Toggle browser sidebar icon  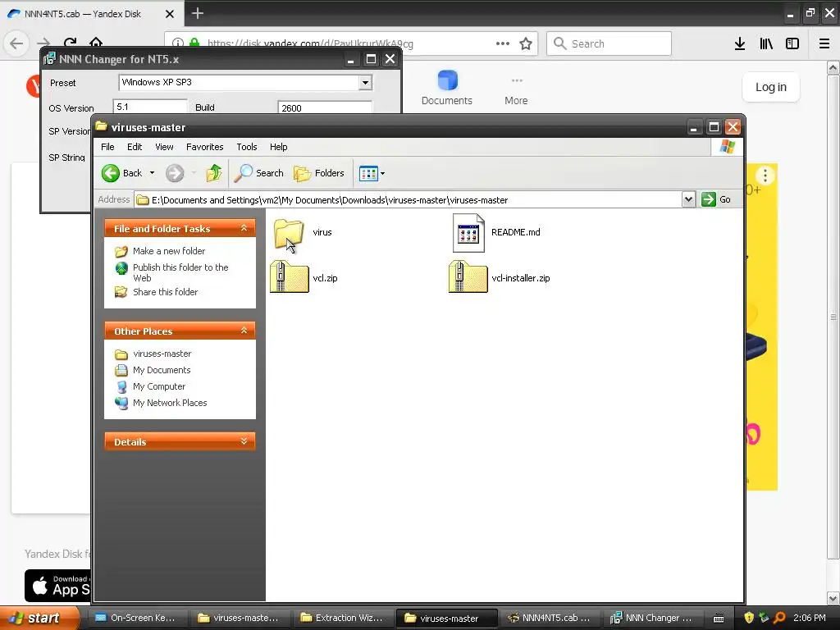[x=792, y=43]
